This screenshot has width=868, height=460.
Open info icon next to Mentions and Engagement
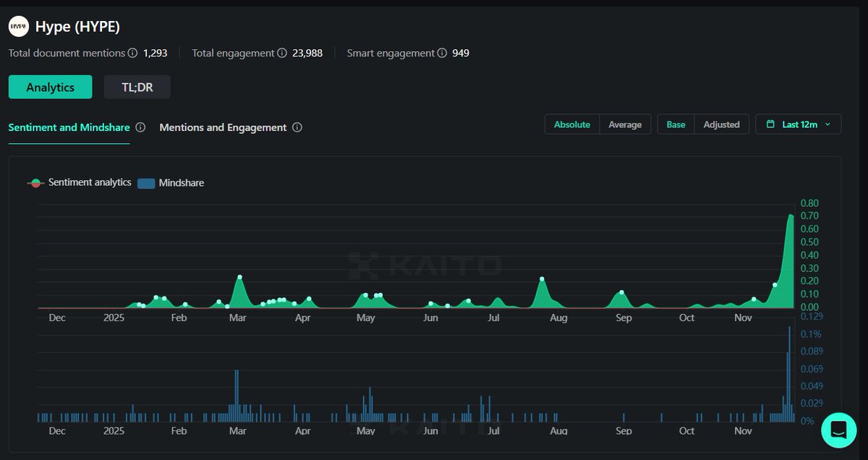[x=297, y=127]
